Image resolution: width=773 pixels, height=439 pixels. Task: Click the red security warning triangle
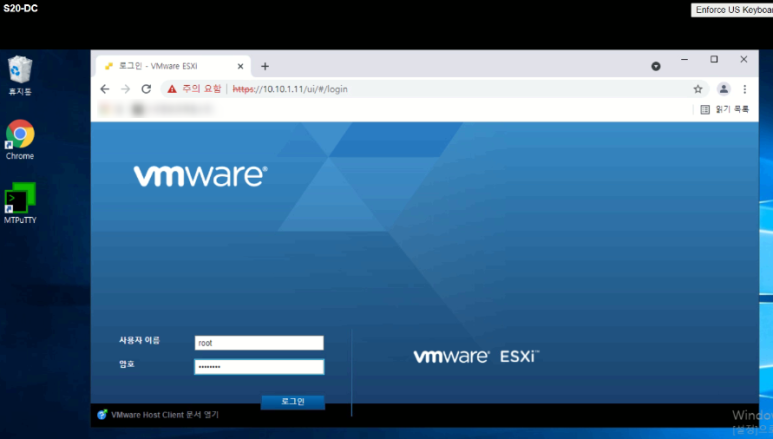click(172, 89)
